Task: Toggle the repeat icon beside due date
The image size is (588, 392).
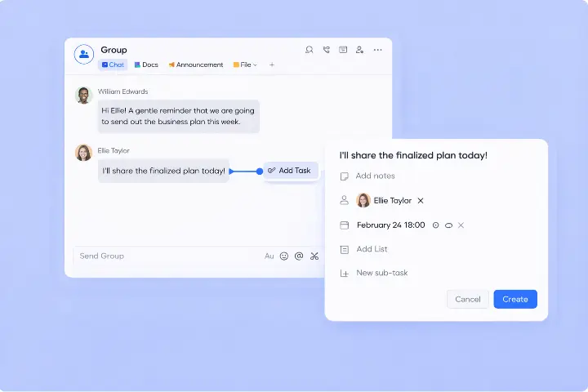Action: click(448, 225)
